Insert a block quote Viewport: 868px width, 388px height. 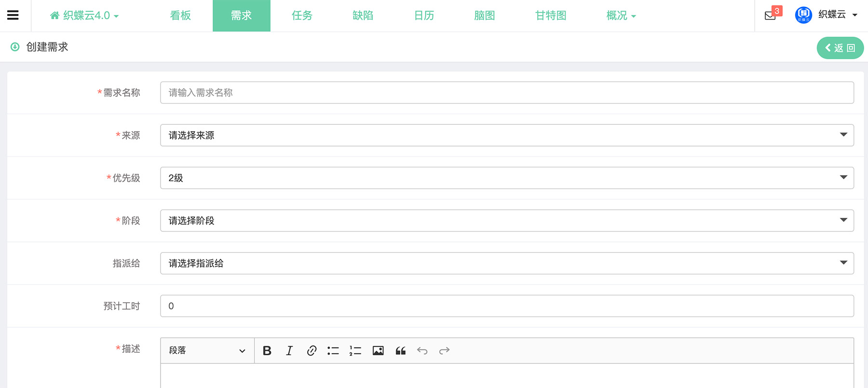point(401,350)
